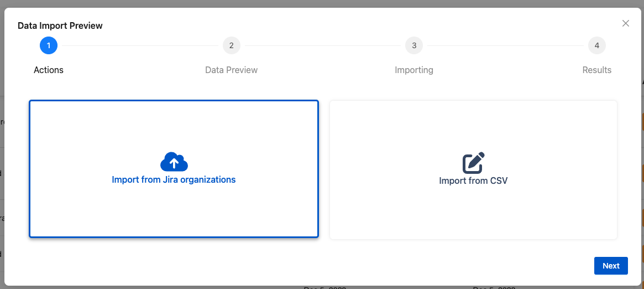Image resolution: width=644 pixels, height=289 pixels.
Task: Click the connector line between steps 3 and 4
Action: (x=505, y=45)
